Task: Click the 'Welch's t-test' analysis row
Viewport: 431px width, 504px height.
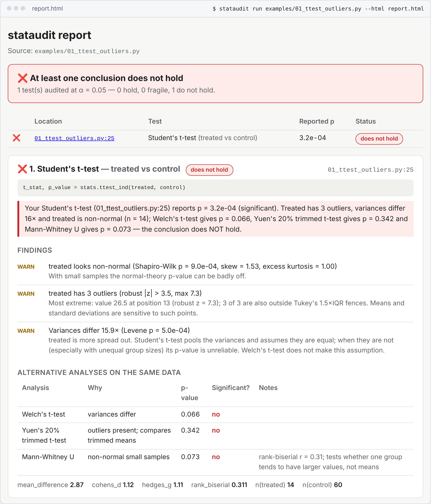Action: 215,415
